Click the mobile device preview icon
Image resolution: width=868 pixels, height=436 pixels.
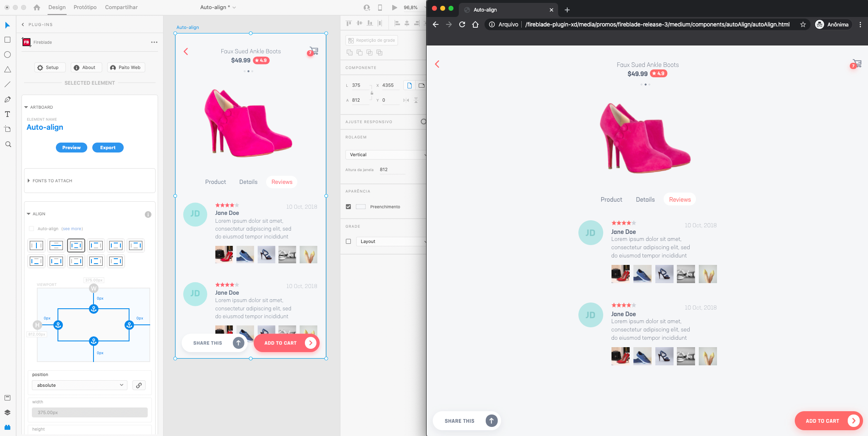click(380, 7)
